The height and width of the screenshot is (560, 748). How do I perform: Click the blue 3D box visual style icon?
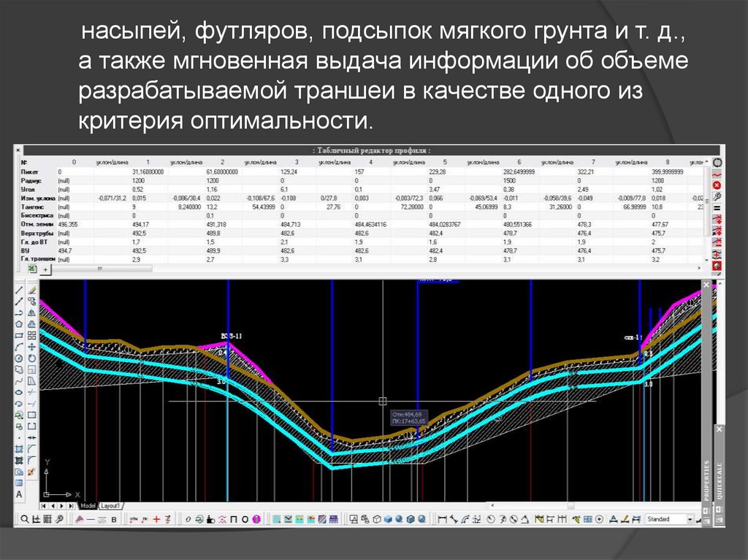tap(388, 519)
